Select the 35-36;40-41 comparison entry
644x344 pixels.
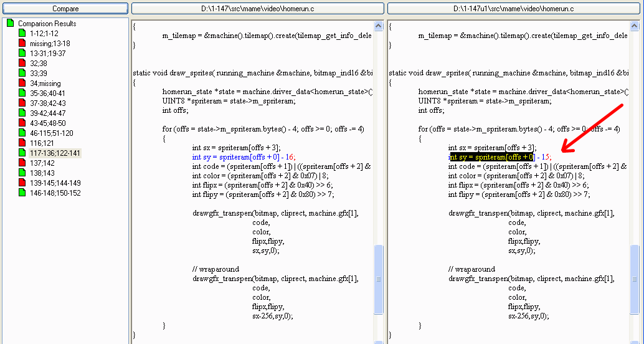[47, 93]
